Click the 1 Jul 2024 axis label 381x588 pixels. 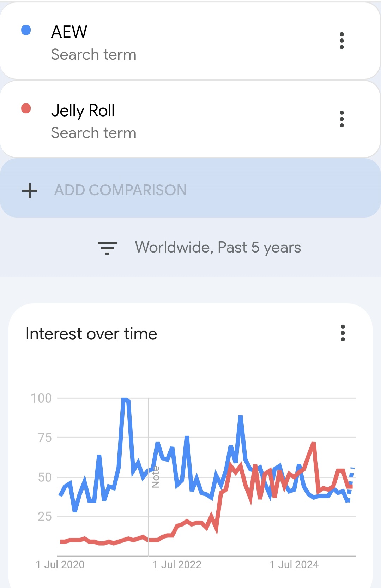294,565
